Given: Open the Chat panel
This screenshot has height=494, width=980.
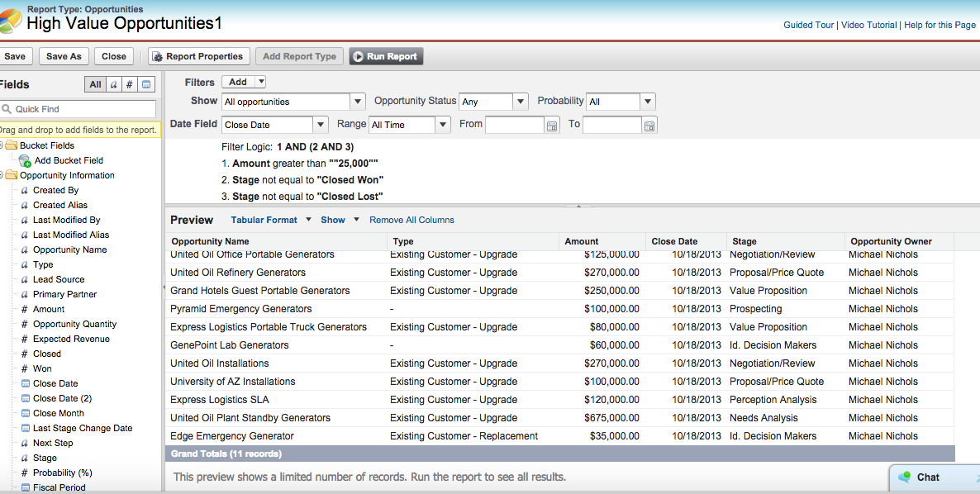Looking at the screenshot, I should click(x=927, y=477).
